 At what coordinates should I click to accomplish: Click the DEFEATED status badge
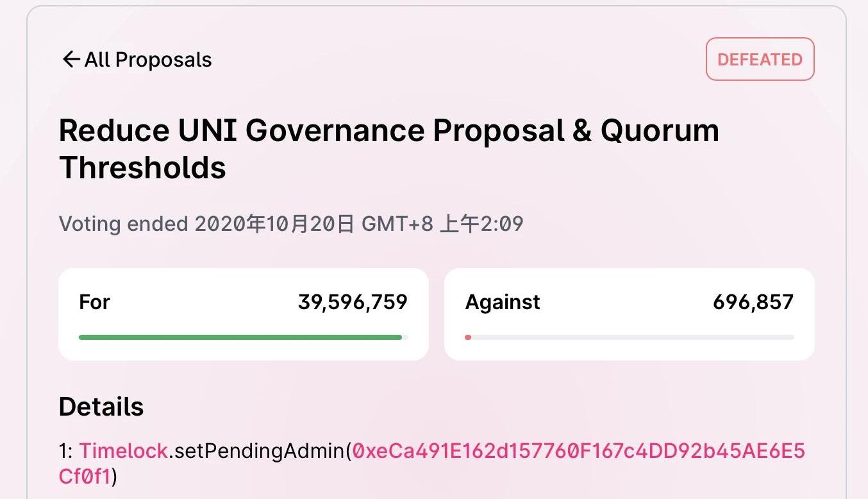(x=760, y=60)
